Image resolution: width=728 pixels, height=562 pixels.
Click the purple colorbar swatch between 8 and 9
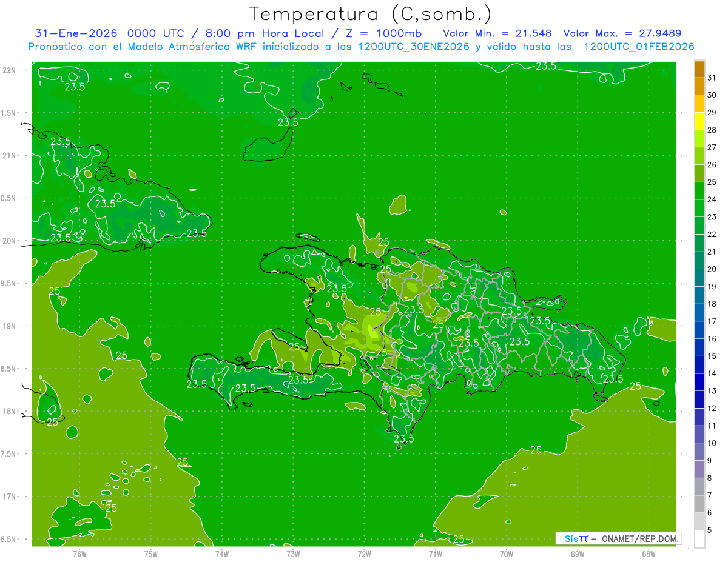point(699,469)
